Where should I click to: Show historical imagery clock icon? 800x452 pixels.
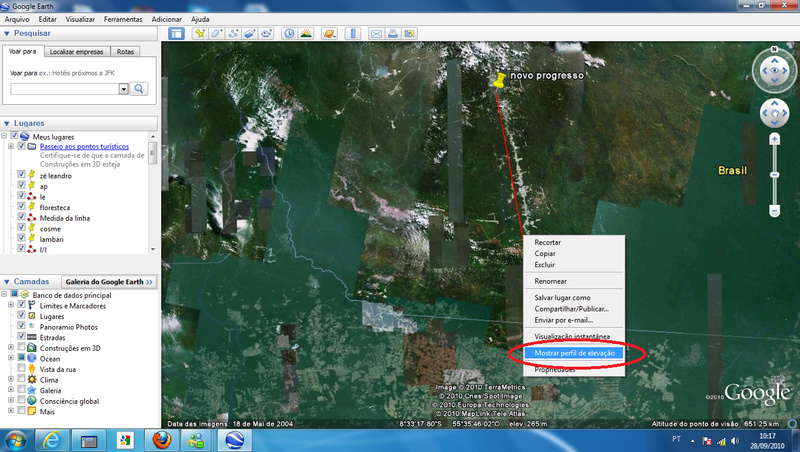289,34
